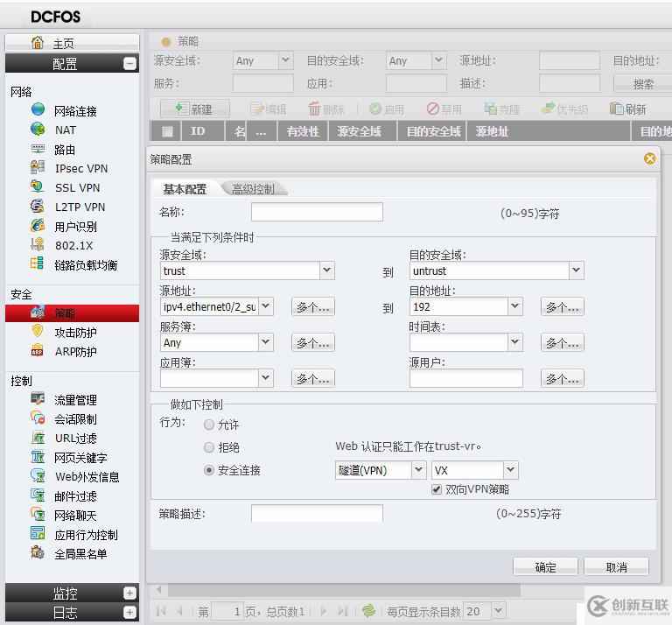Click into the 策略描述 input field
The image size is (672, 625).
click(317, 513)
